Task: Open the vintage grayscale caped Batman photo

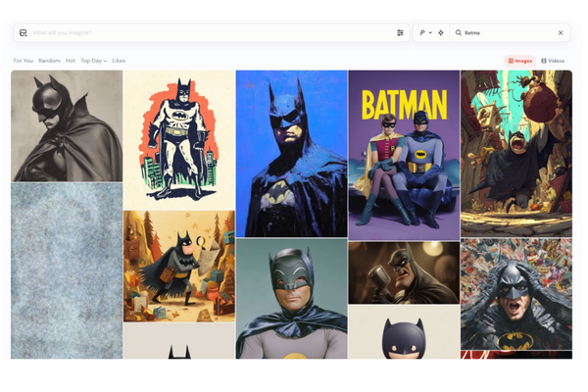Action: tap(67, 126)
